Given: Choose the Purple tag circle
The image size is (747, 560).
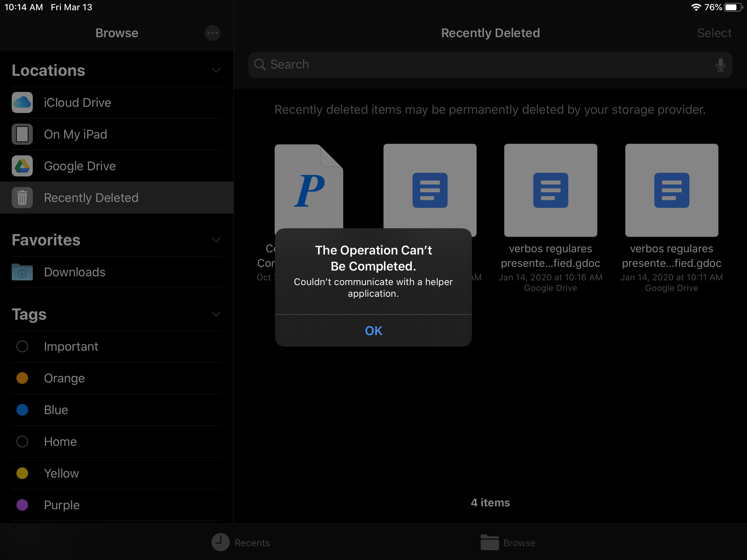Looking at the screenshot, I should tap(22, 505).
